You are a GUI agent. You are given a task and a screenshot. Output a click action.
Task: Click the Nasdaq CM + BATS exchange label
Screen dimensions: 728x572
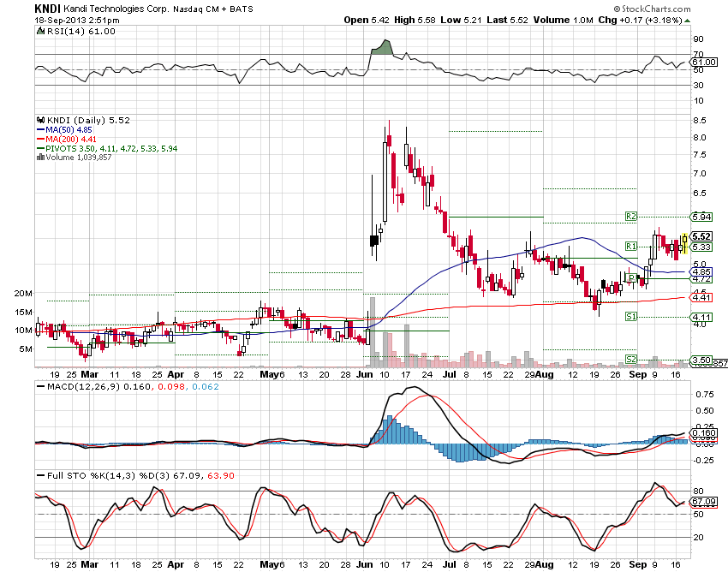tap(213, 9)
